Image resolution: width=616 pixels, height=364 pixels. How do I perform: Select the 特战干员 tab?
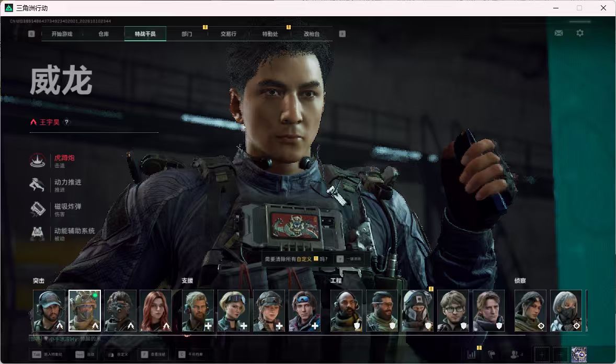(145, 34)
